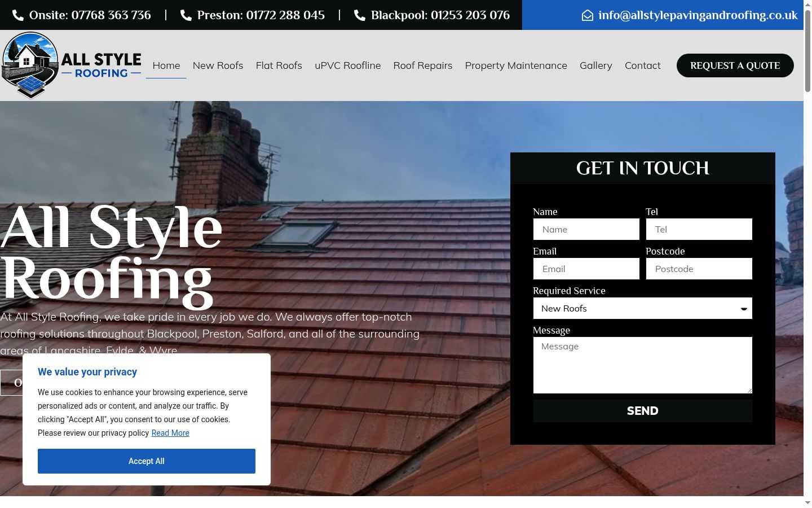Accept all cookies
812x508 pixels.
click(147, 461)
